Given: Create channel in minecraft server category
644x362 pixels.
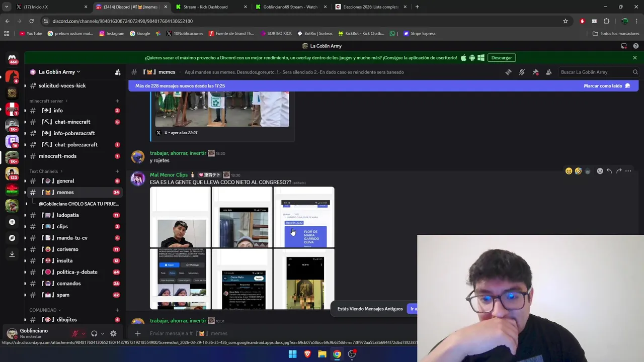Looking at the screenshot, I should point(117,101).
